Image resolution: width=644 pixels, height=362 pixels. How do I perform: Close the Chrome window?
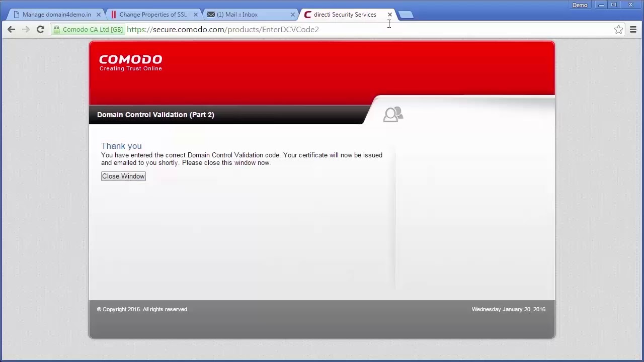tap(630, 5)
